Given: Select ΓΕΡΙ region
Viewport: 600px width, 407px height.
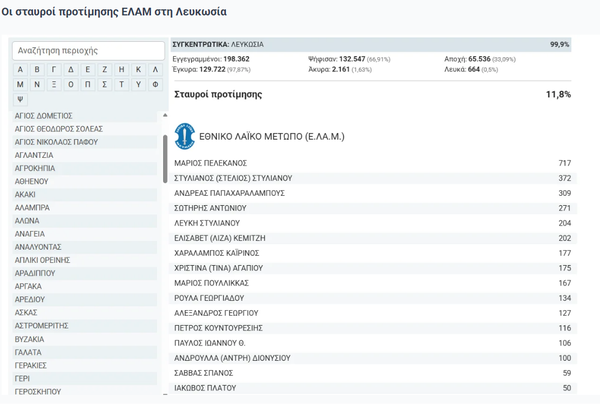Looking at the screenshot, I should [85, 378].
